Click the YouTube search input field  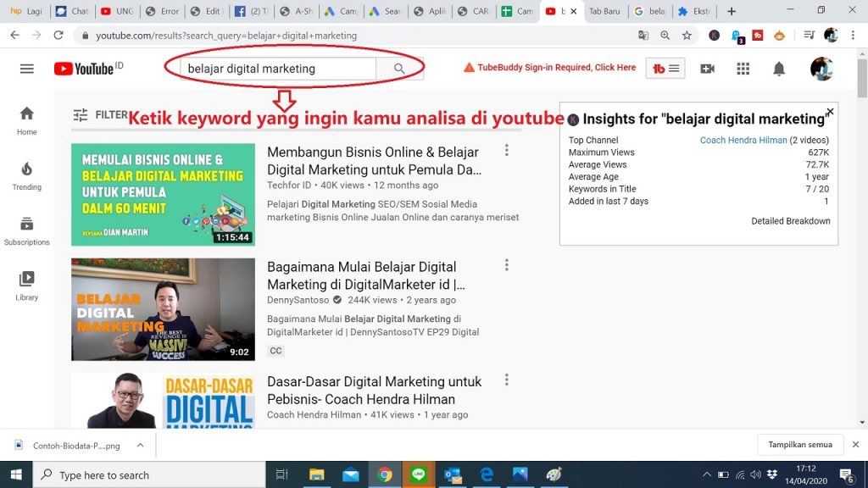pyautogui.click(x=280, y=69)
